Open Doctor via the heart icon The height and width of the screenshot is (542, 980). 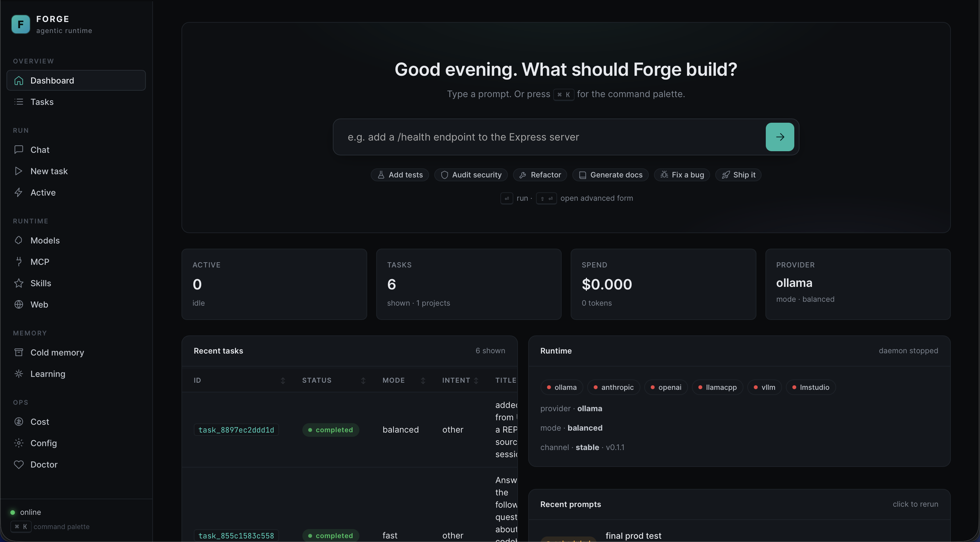tap(19, 465)
